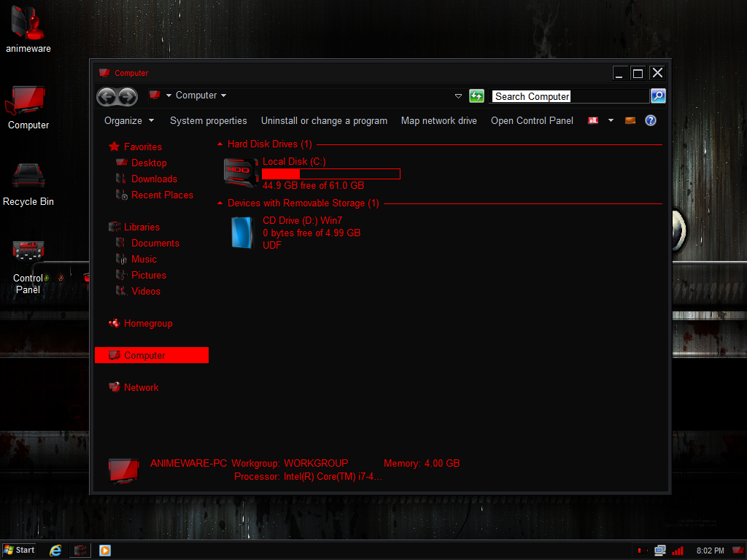
Task: Launch Internet Explorer from the taskbar
Action: tap(55, 551)
